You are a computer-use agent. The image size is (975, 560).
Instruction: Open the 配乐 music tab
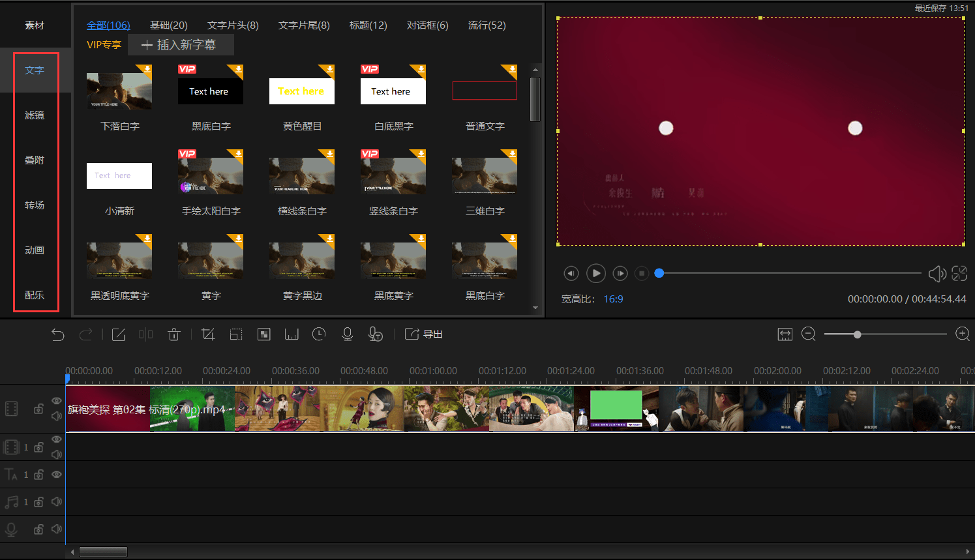pyautogui.click(x=35, y=295)
